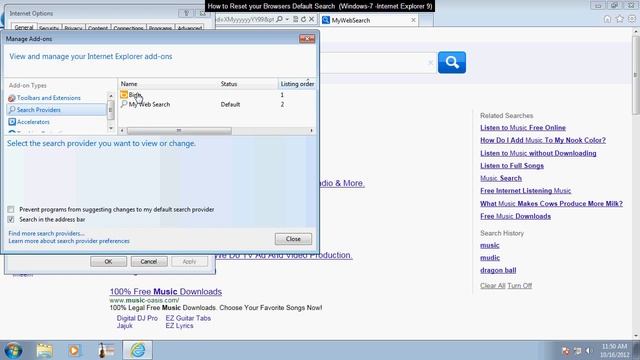Open How Do I Add Music To My Nook Color link
The image size is (640, 360).
click(543, 140)
